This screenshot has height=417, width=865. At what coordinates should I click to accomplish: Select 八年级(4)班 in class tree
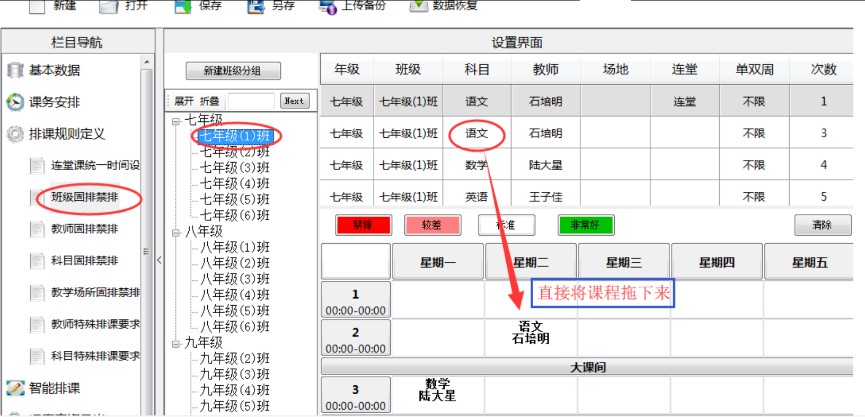click(x=234, y=295)
